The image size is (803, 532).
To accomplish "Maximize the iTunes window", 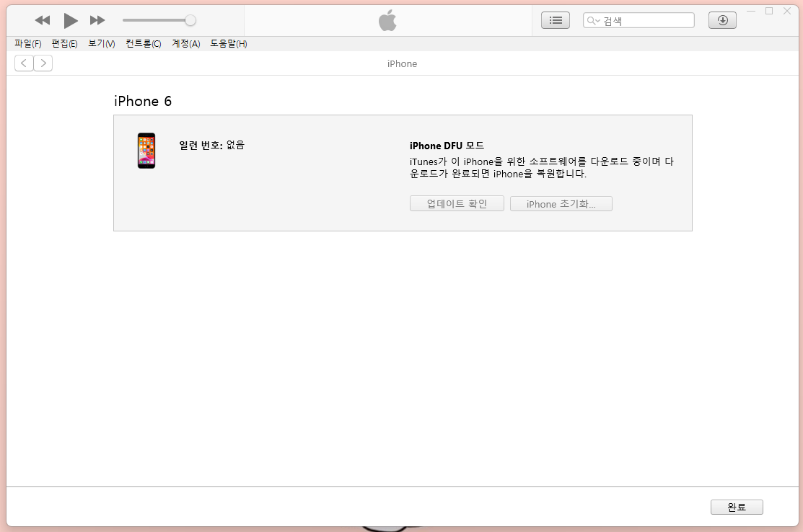I will coord(768,12).
